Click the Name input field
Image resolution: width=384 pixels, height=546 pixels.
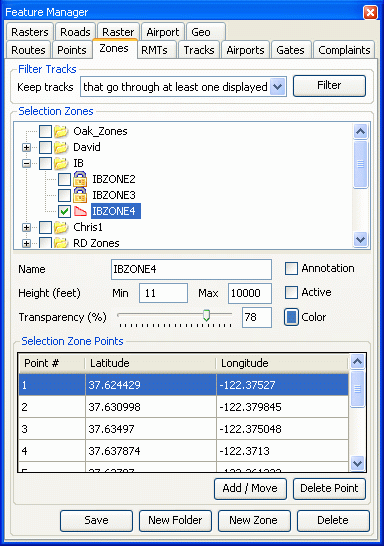pos(191,269)
